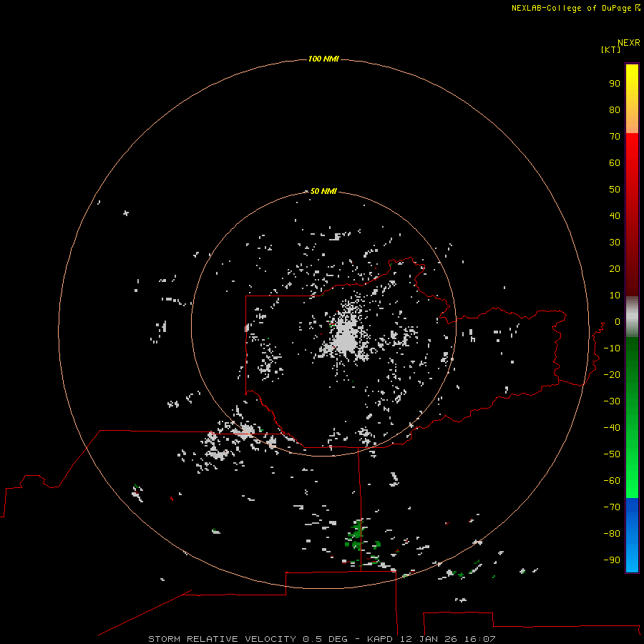Click the '50' value on the velocity scale
The width and height of the screenshot is (644, 644).
(x=615, y=190)
